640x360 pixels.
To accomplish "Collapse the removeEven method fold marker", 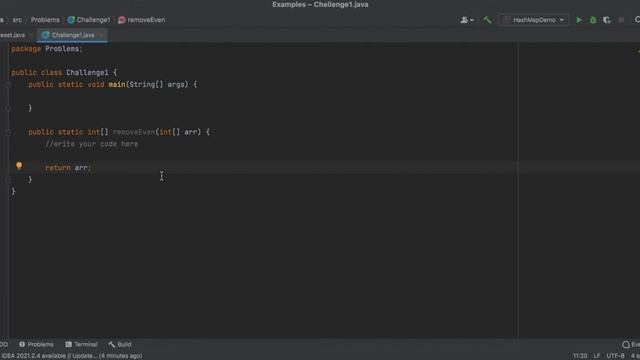I will [x=8, y=132].
